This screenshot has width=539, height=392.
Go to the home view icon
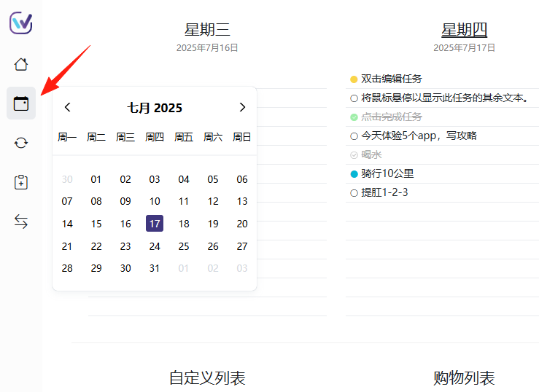pyautogui.click(x=21, y=64)
